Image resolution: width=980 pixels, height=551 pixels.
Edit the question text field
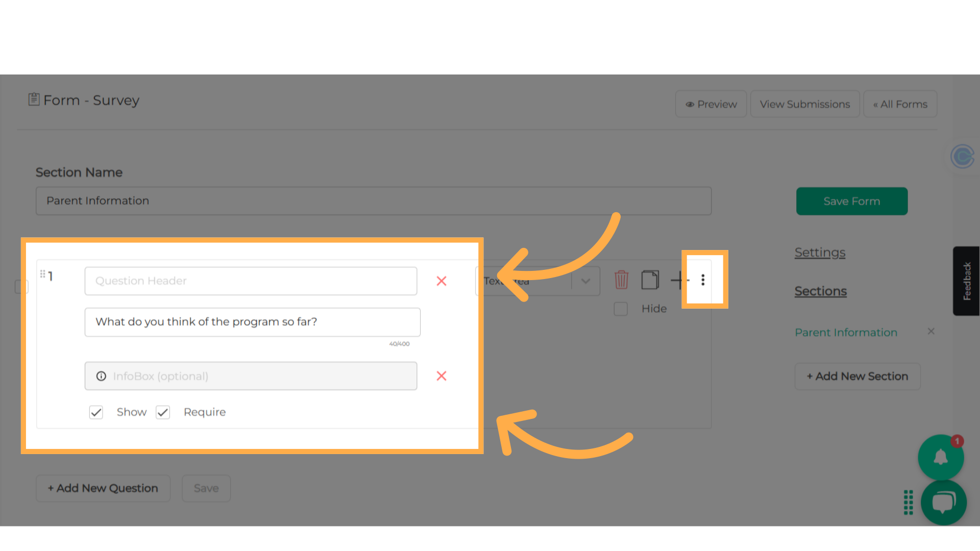pyautogui.click(x=253, y=322)
